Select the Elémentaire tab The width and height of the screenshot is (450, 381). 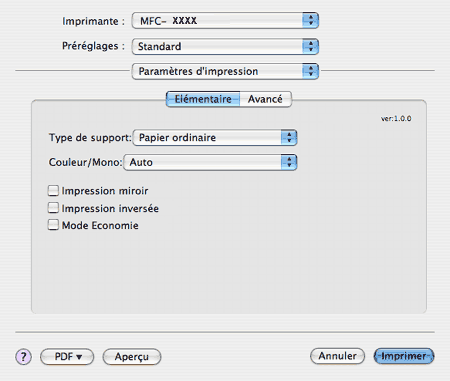tap(203, 99)
